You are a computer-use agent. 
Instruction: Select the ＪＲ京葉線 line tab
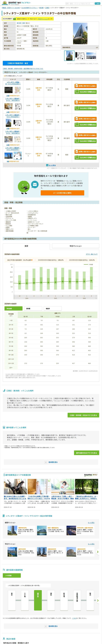tap(12, 576)
